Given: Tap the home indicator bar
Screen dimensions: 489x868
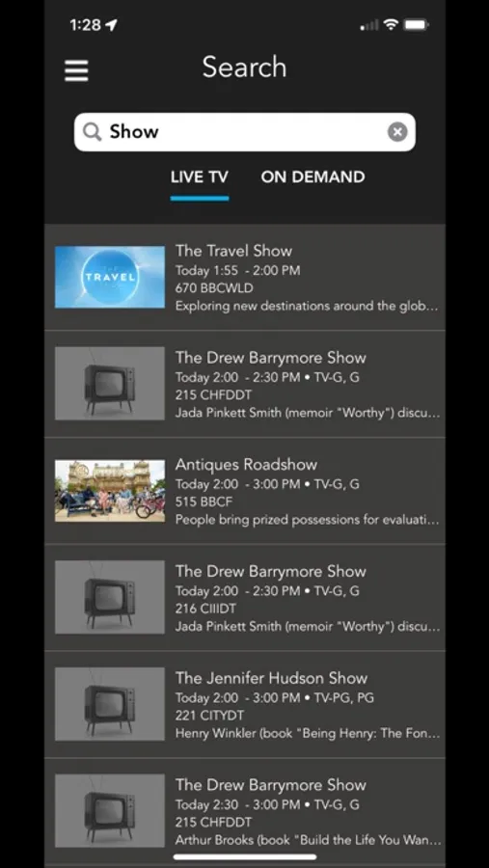Looking at the screenshot, I should pyautogui.click(x=245, y=857).
